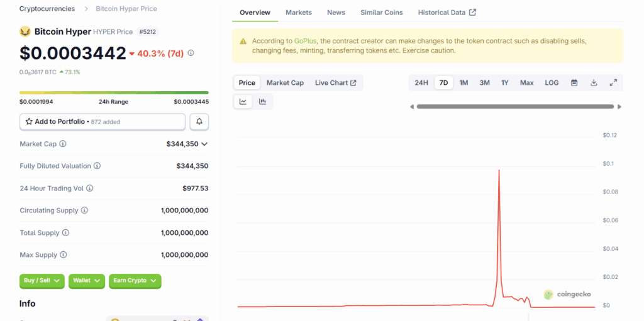Click info icon next to Circulating Supply
Viewport: 644px width, 321px height.
point(84,210)
